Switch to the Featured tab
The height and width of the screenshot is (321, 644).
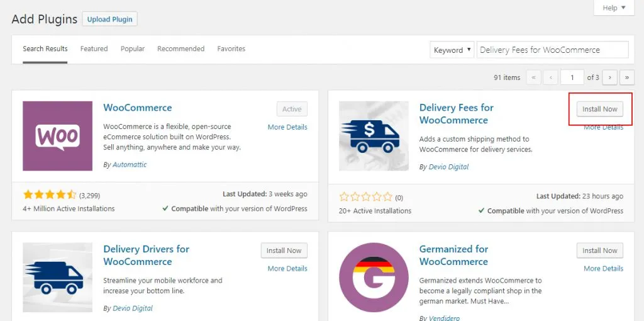(94, 48)
